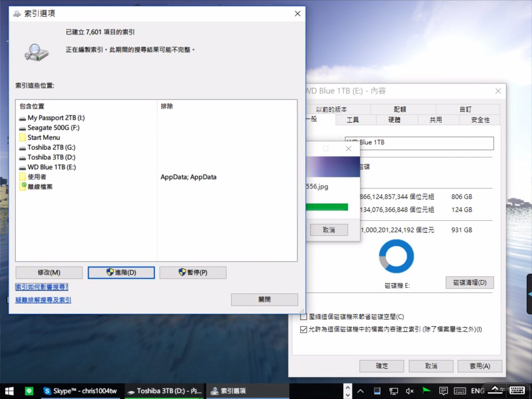Viewport: 532px width, 399px height.
Task: Click the green flag tray icon
Action: pyautogui.click(x=426, y=391)
